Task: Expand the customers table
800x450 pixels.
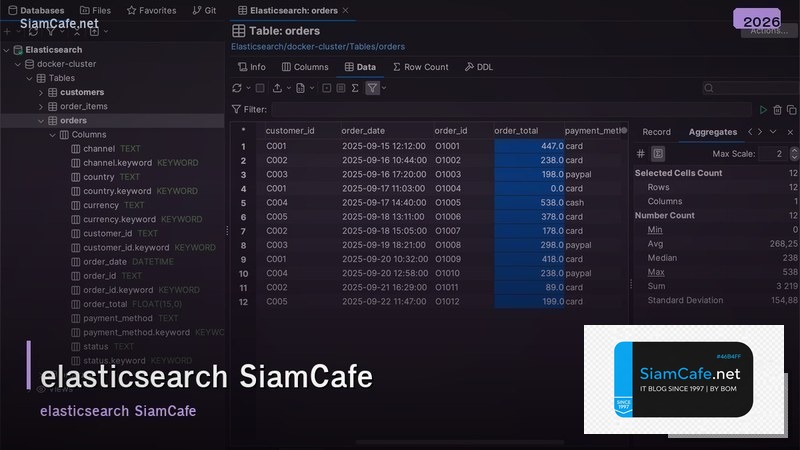Action: click(x=41, y=92)
